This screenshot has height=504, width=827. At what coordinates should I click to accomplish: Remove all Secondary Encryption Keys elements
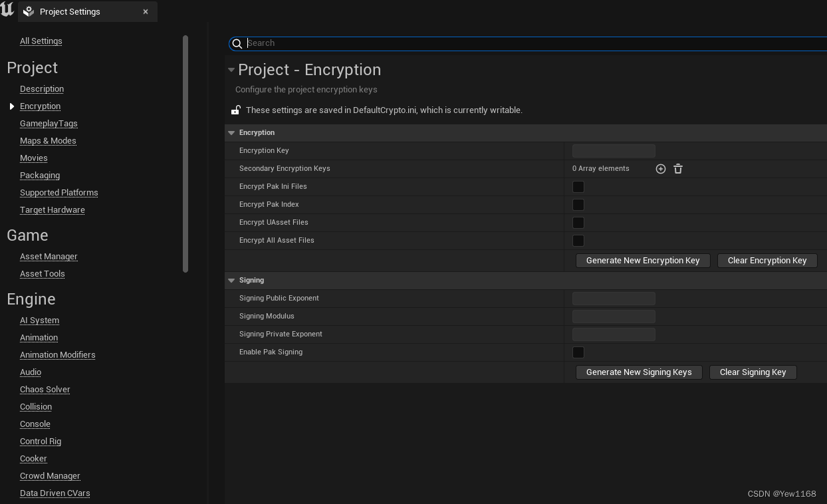coord(678,169)
